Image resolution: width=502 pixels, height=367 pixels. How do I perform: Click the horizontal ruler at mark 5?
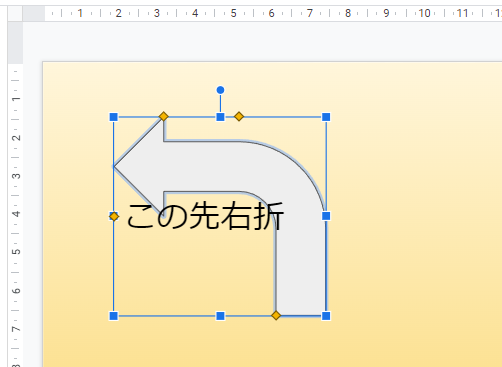point(233,13)
